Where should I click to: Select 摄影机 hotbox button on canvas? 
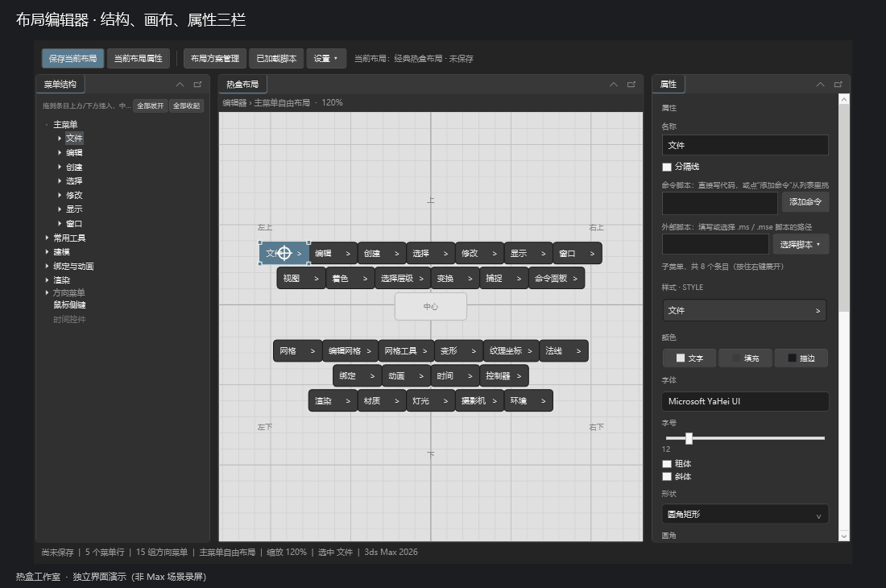(479, 401)
